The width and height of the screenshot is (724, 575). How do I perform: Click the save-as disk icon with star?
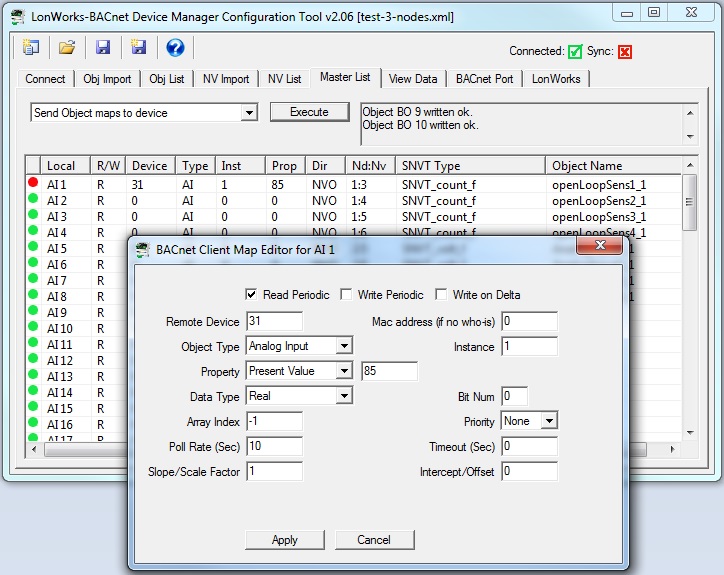(139, 48)
